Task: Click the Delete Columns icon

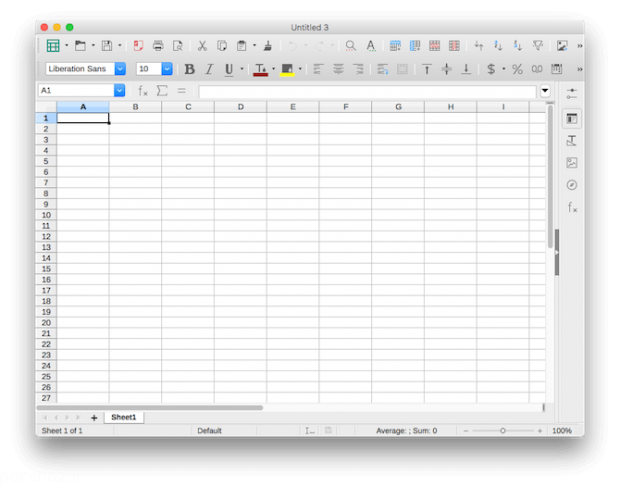Action: (454, 46)
